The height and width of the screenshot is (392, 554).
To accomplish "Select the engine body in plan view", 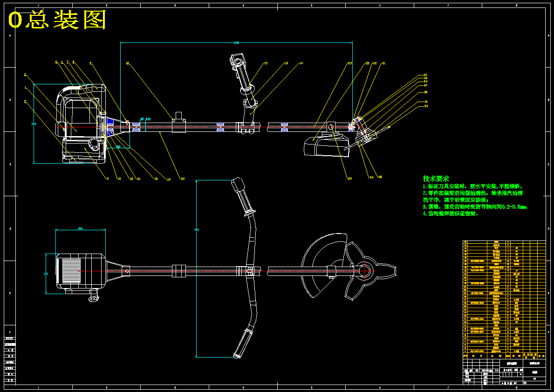I will [81, 272].
